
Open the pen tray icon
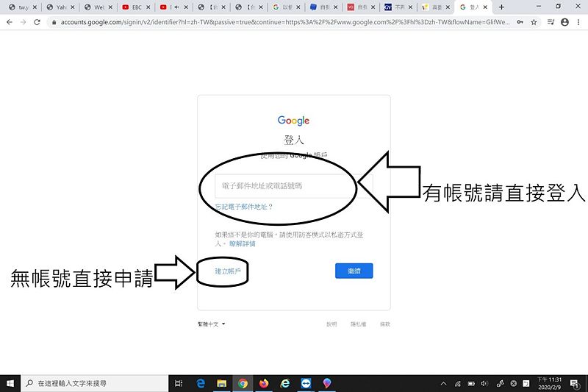(x=501, y=383)
